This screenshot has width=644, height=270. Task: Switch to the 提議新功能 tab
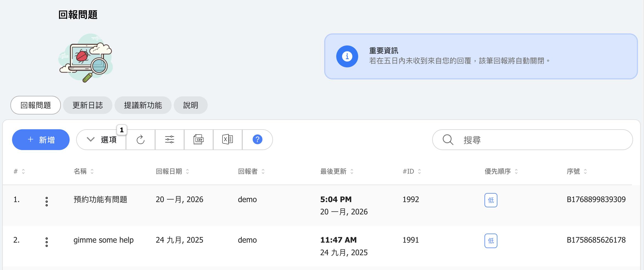point(143,105)
